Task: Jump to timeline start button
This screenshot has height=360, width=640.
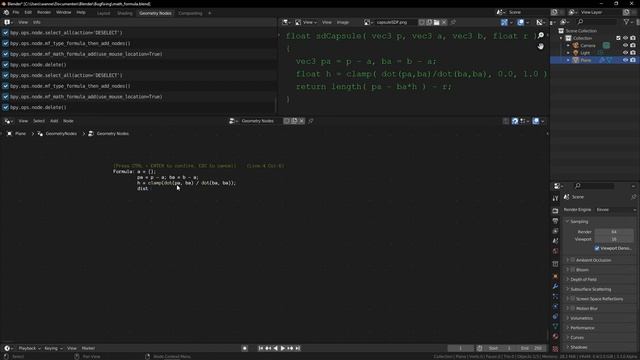Action: pyautogui.click(x=260, y=348)
